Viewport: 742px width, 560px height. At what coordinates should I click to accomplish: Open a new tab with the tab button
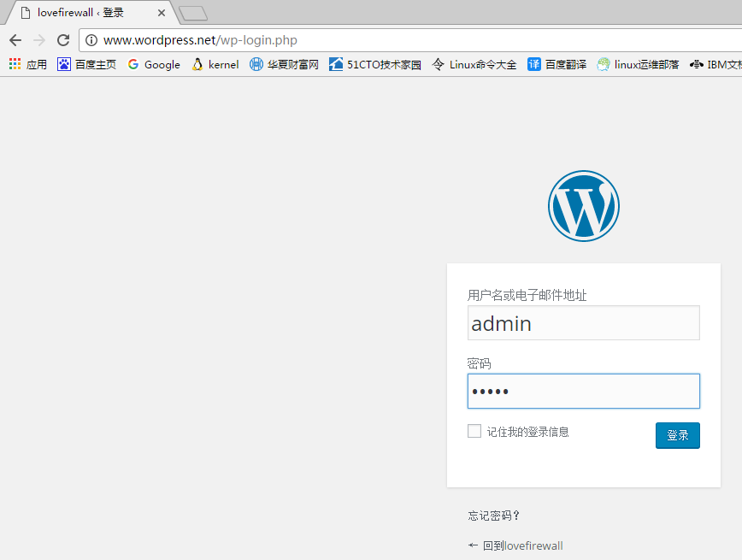tap(193, 14)
